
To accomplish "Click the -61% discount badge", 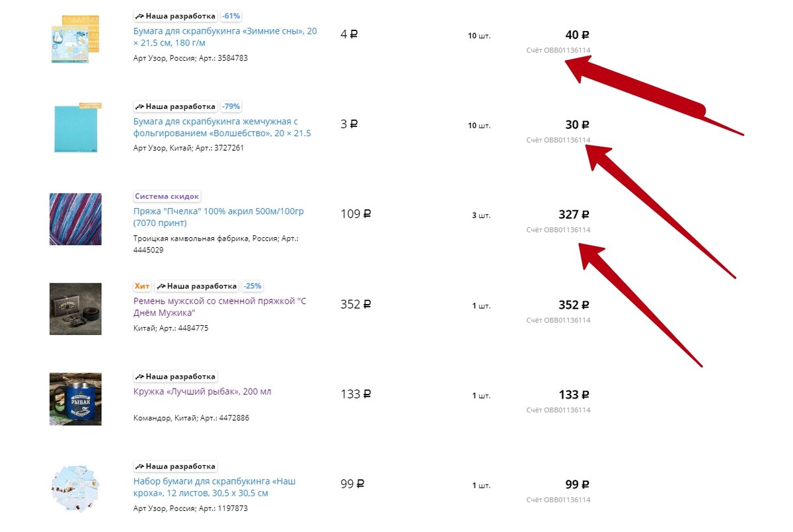I will coord(231,16).
